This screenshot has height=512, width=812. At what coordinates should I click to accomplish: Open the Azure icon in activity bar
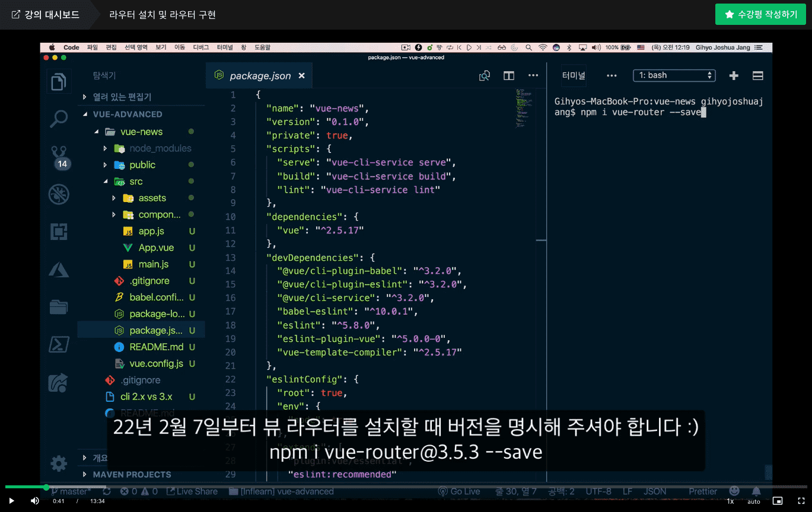(x=58, y=269)
